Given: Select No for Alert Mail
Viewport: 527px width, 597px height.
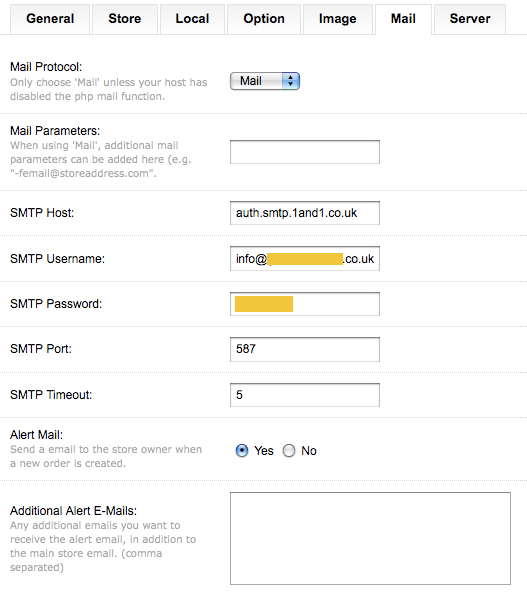Looking at the screenshot, I should (289, 451).
